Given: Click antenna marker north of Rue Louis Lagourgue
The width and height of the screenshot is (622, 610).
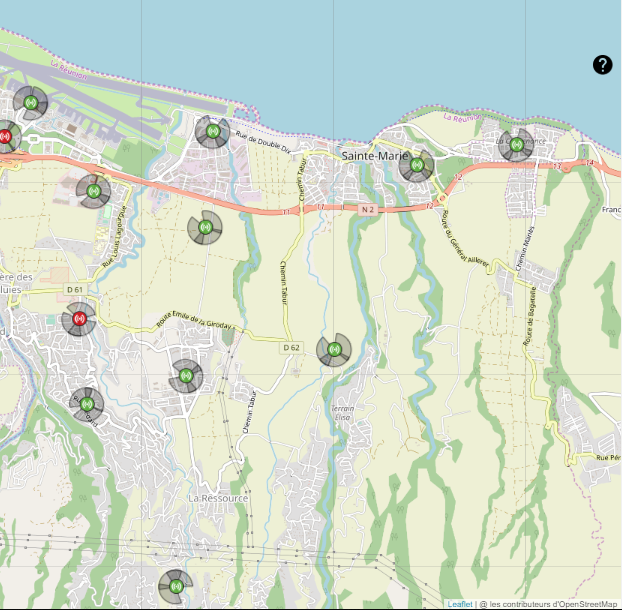Looking at the screenshot, I should click(94, 190).
